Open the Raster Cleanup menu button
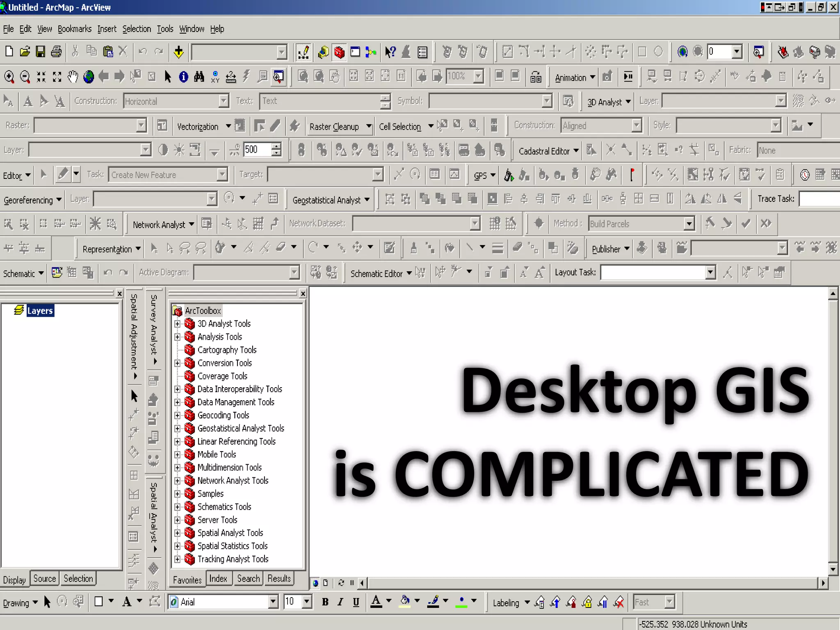Screen dimensions: 840x630 pos(340,127)
